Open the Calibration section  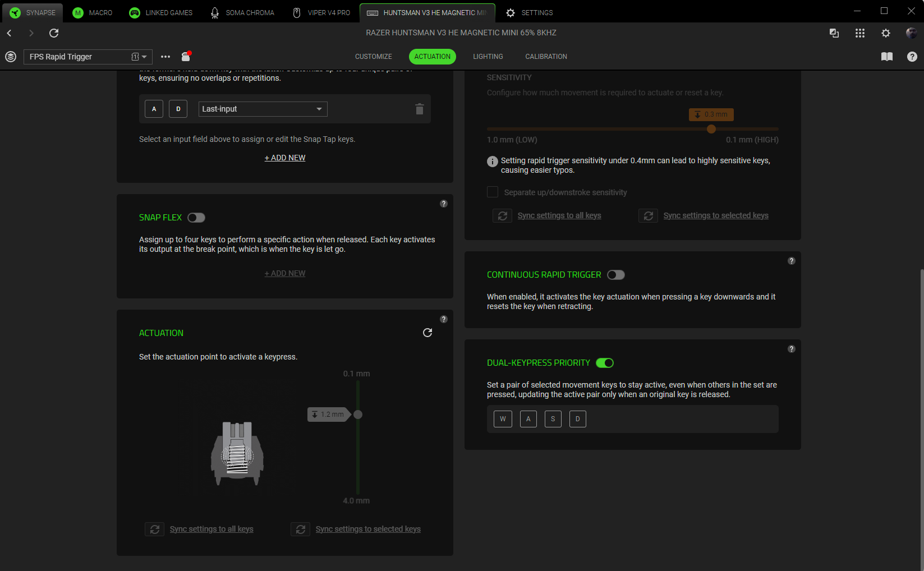click(546, 57)
